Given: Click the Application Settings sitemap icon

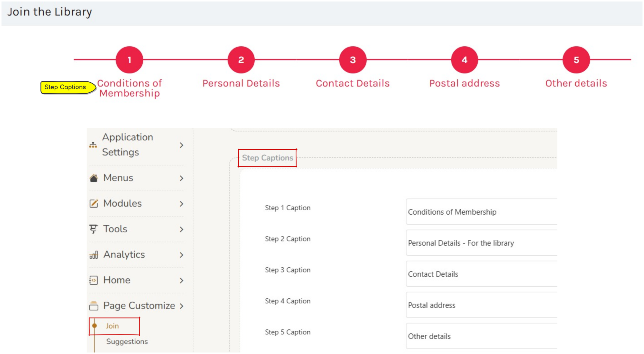Looking at the screenshot, I should pos(93,145).
